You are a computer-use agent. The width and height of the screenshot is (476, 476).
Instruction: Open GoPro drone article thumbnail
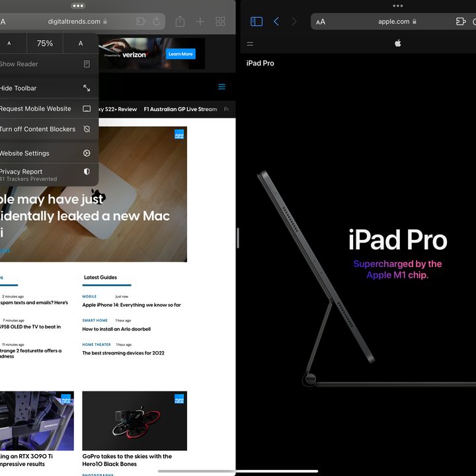click(134, 420)
